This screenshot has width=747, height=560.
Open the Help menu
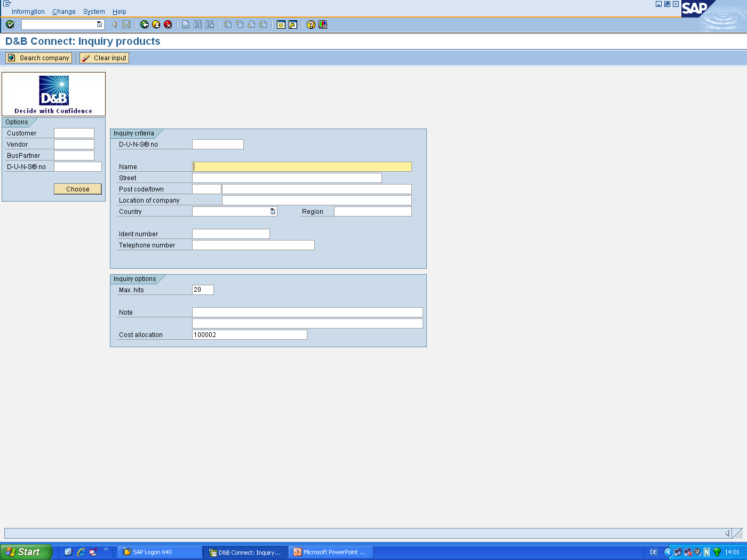click(120, 12)
